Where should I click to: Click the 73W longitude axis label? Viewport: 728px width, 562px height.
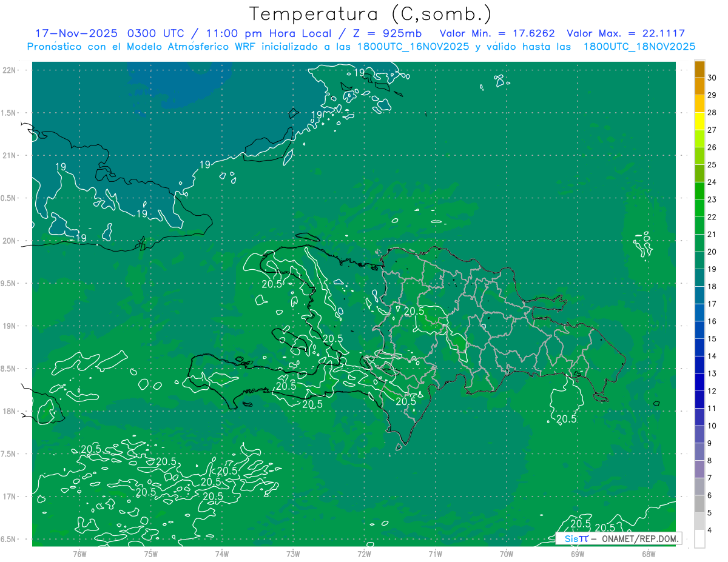coord(293,554)
